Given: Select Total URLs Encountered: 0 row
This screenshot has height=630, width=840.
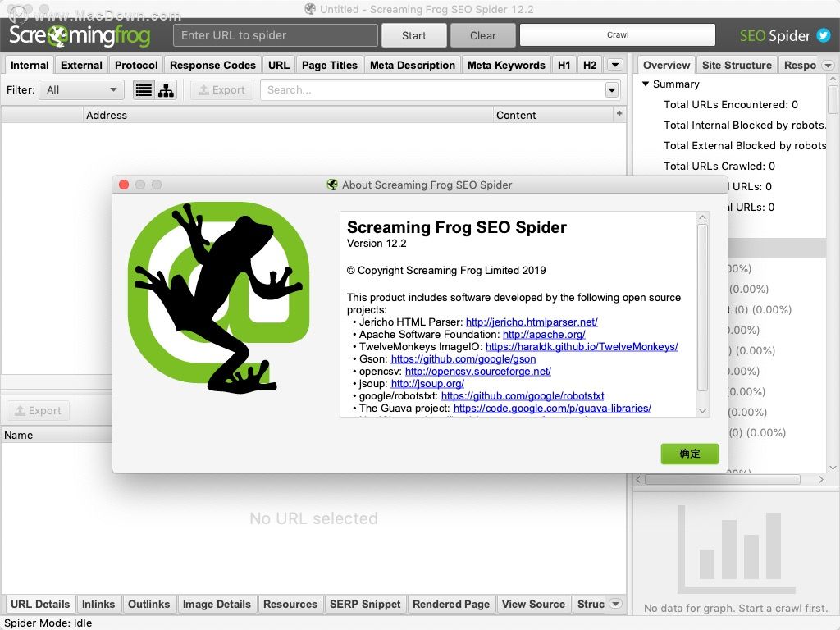Looking at the screenshot, I should [731, 104].
